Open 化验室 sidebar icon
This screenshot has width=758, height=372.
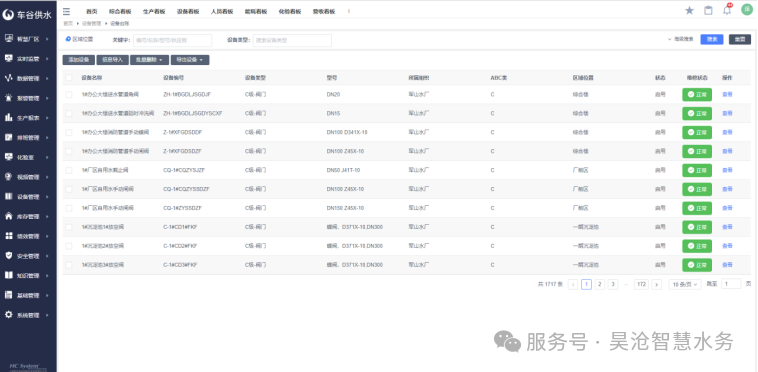pos(8,157)
